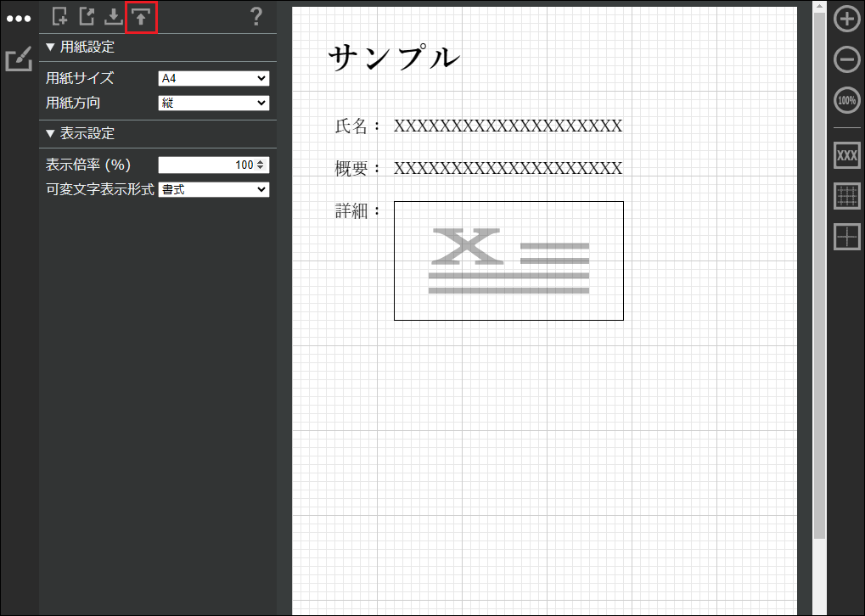Toggle the crosshair guide lines icon

(846, 237)
